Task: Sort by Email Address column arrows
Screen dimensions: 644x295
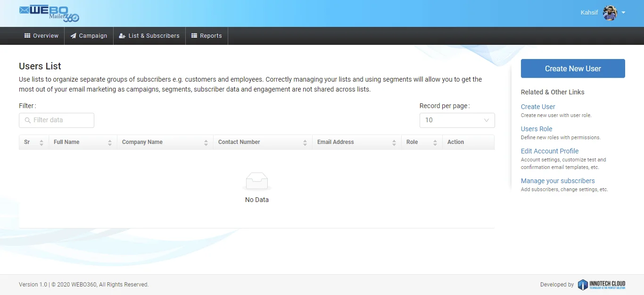Action: pyautogui.click(x=394, y=143)
